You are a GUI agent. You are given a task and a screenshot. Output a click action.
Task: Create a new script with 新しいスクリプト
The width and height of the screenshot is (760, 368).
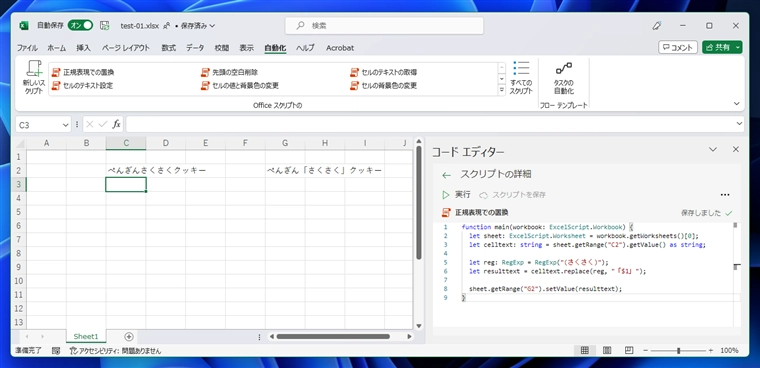tap(34, 78)
